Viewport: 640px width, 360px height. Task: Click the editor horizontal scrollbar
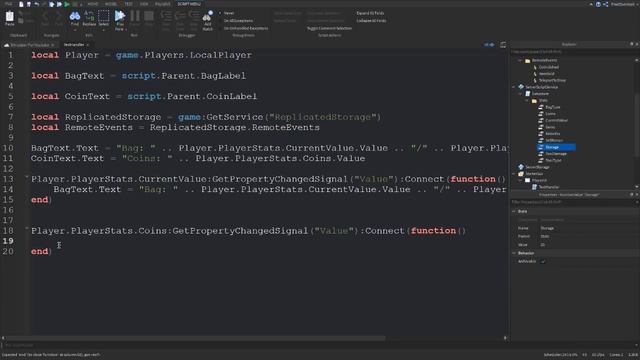(196, 338)
